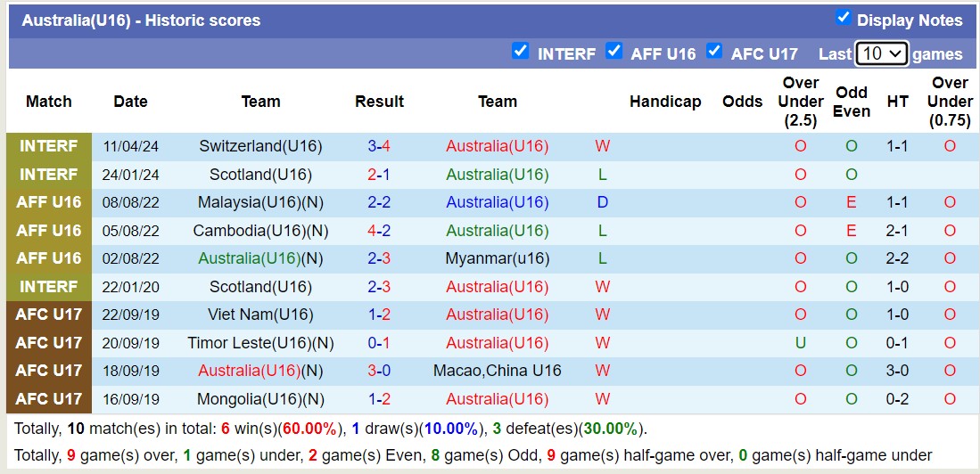Disable the AFF U16 filter checkbox
The height and width of the screenshot is (474, 980).
pos(614,52)
